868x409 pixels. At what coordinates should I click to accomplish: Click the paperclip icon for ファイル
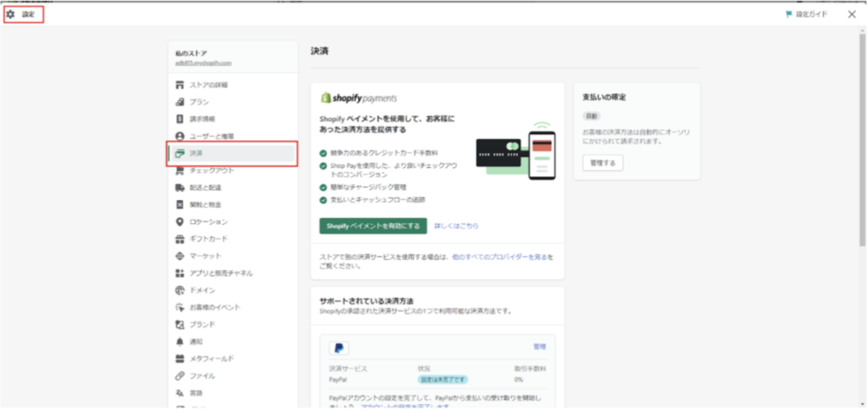(x=180, y=376)
